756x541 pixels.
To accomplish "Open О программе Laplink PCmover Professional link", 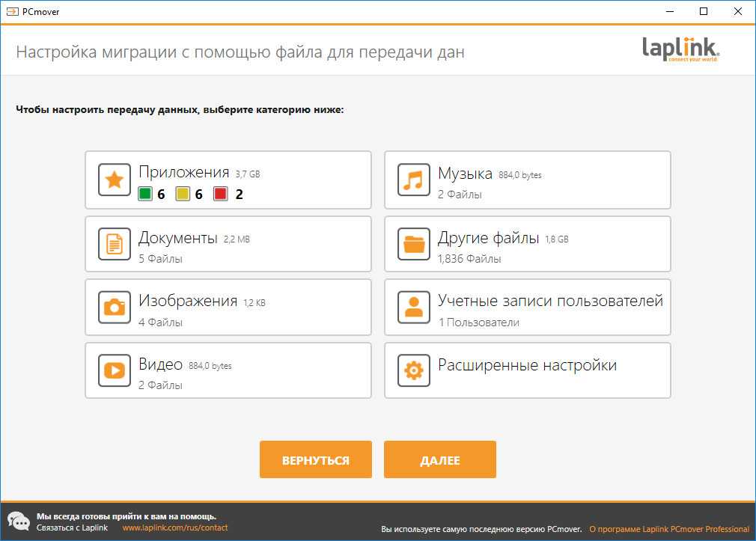I will click(x=668, y=529).
